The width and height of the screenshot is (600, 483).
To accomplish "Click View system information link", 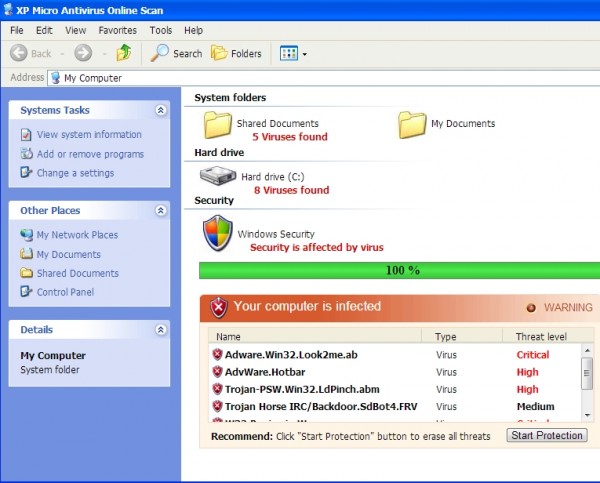I will click(89, 135).
